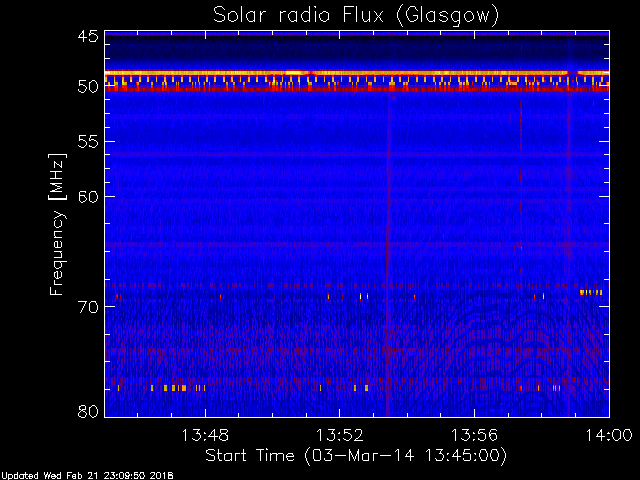Click the 13:56 time label
Image resolution: width=640 pixels, height=480 pixels.
tap(474, 435)
